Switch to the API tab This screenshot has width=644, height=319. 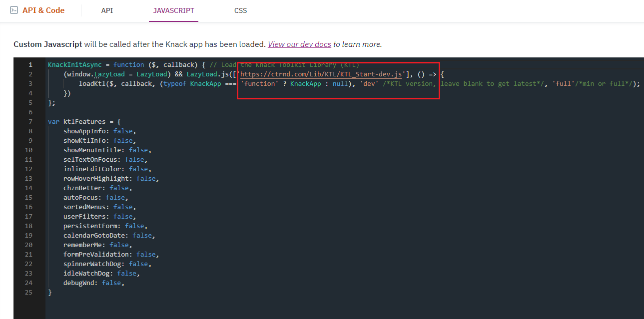tap(107, 10)
